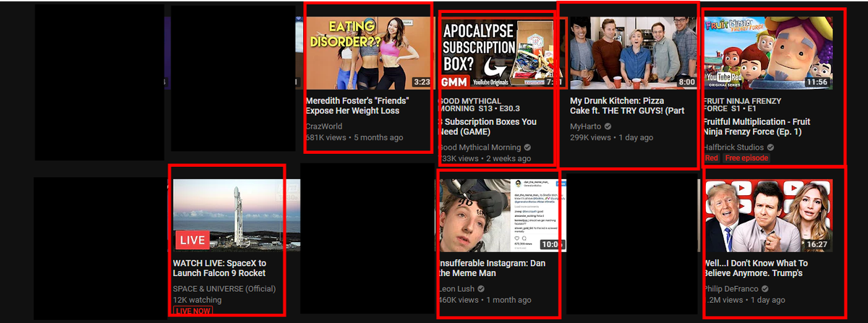Screen dimensions: 868x323
Task: Open title Fruitful Multiplication - Fruit Ninja Frenzy Force
Action: pos(757,126)
